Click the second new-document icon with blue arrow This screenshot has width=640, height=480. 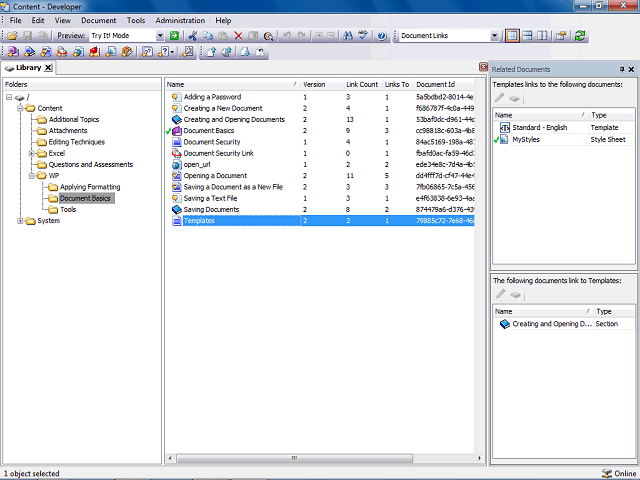tap(29, 52)
